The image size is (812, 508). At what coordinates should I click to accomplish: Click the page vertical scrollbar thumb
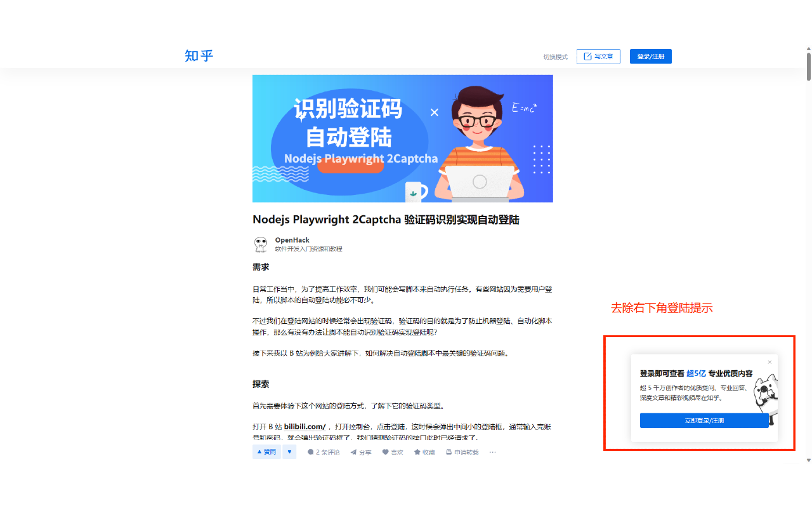(809, 65)
